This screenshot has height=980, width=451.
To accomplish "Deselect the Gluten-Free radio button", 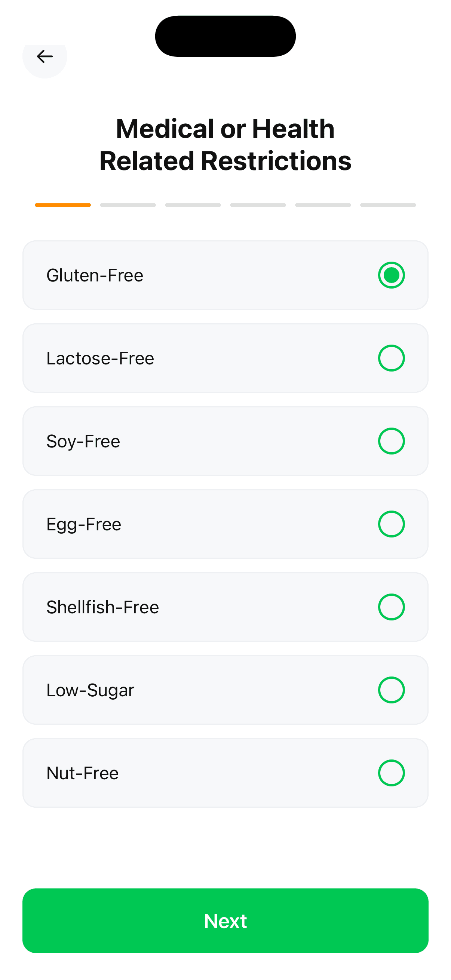I will 391,275.
